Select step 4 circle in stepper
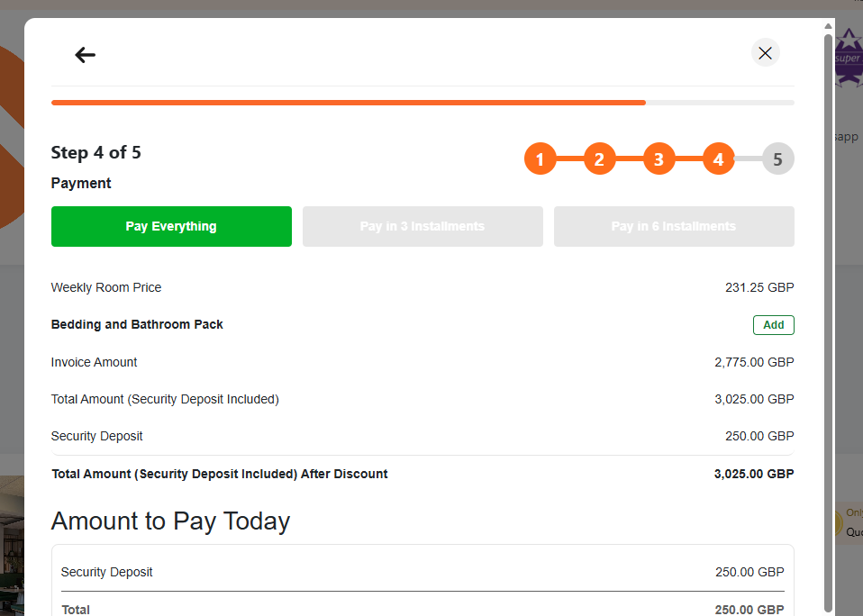This screenshot has width=863, height=616. (718, 159)
